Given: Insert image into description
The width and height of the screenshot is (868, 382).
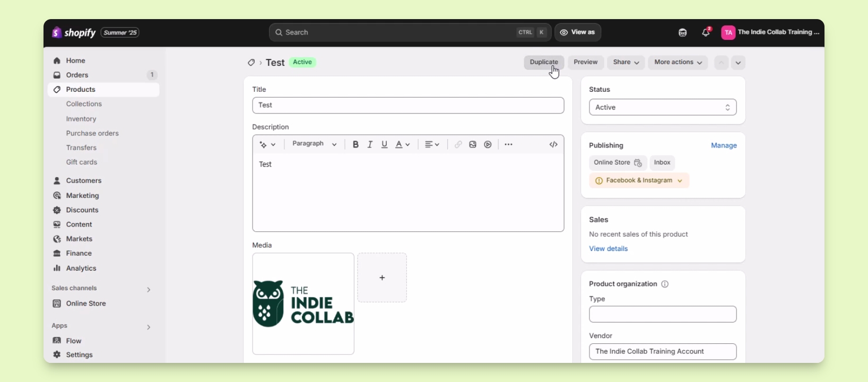Looking at the screenshot, I should tap(473, 144).
